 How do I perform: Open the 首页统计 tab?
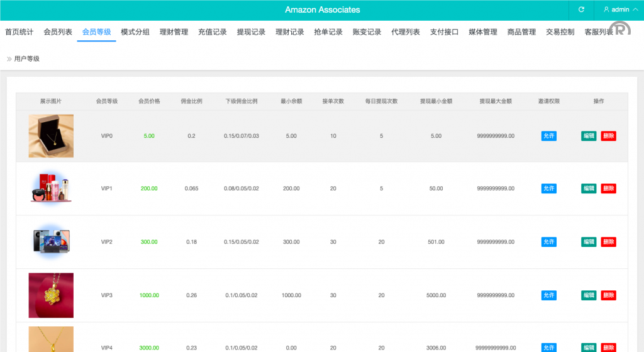click(x=19, y=32)
